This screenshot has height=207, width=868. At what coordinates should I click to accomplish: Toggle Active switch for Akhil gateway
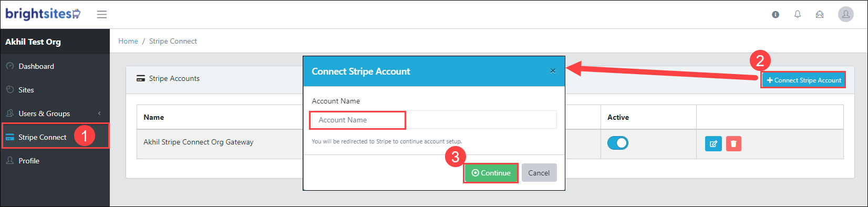(618, 143)
